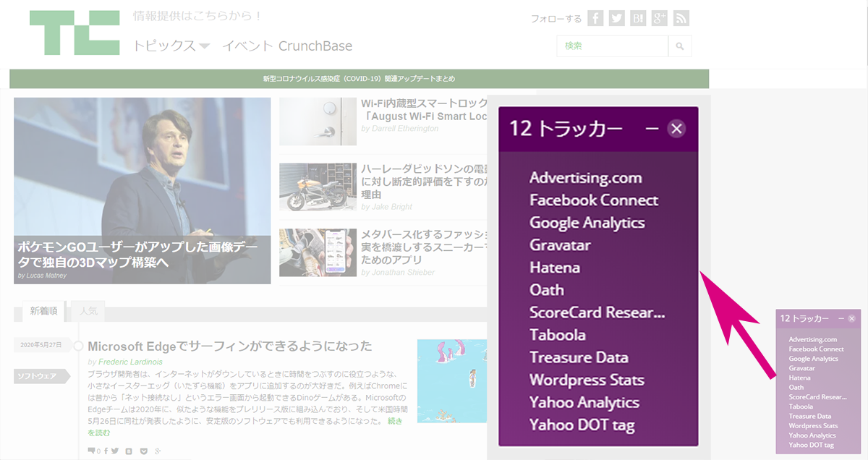Screen dimensions: 868x460
Task: Open comments icon under the Microsoft Edge article
Action: [93, 451]
